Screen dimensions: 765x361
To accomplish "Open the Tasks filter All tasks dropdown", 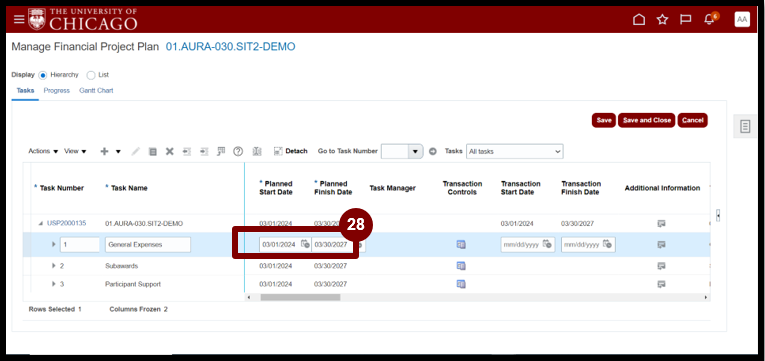I will pyautogui.click(x=515, y=151).
